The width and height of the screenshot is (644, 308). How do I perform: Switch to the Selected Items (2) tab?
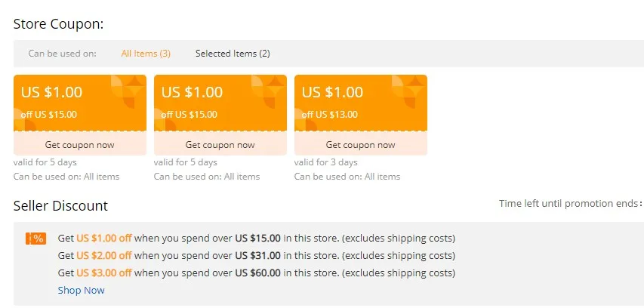pos(233,54)
